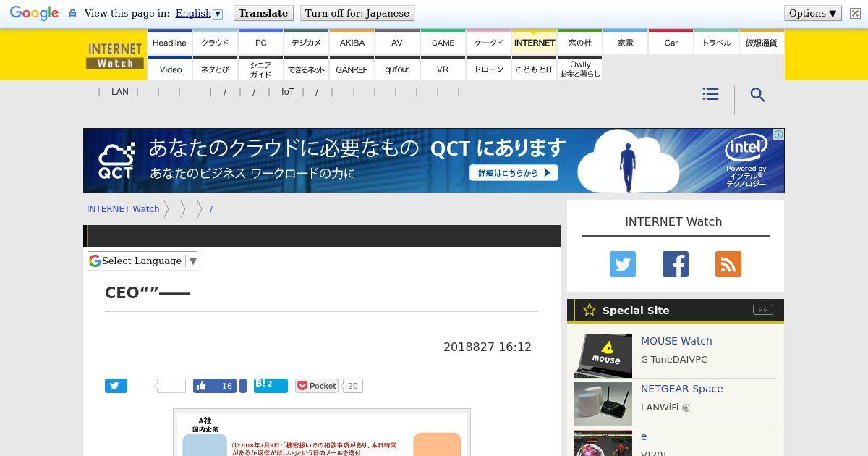
Task: Open the 家電 tab
Action: click(x=626, y=42)
